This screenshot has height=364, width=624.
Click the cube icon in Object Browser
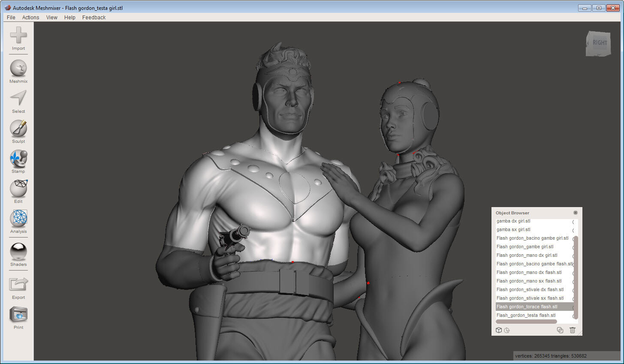tap(499, 330)
